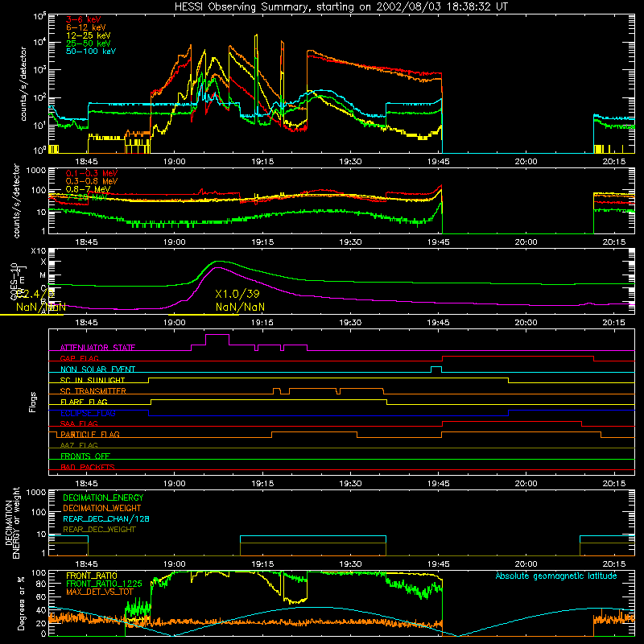
Task: Click the 19:45 tick under the keV counts panel
Action: point(438,162)
